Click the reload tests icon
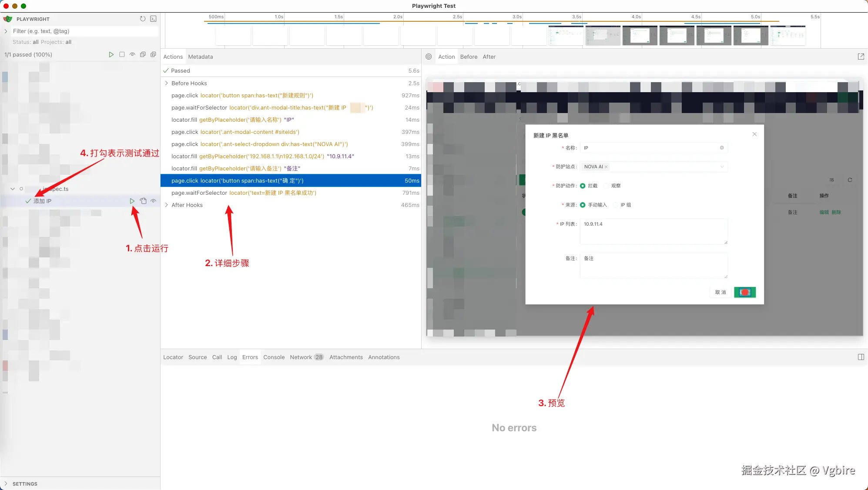The height and width of the screenshot is (490, 868). (x=143, y=19)
